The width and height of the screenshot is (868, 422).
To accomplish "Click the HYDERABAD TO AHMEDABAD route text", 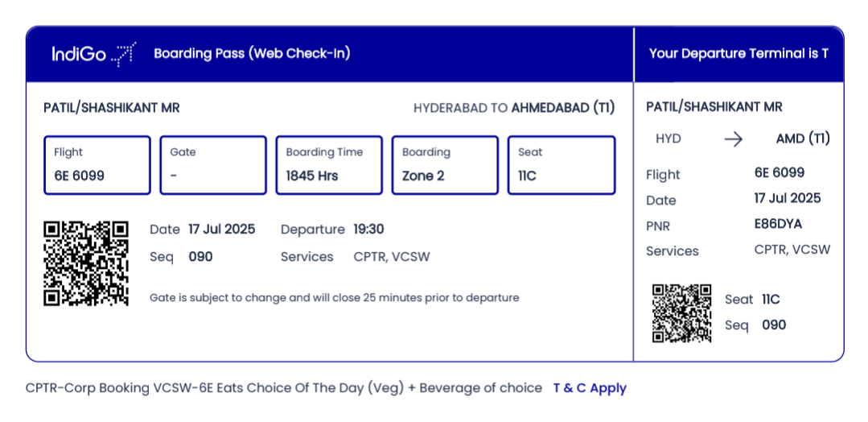I will pos(514,108).
